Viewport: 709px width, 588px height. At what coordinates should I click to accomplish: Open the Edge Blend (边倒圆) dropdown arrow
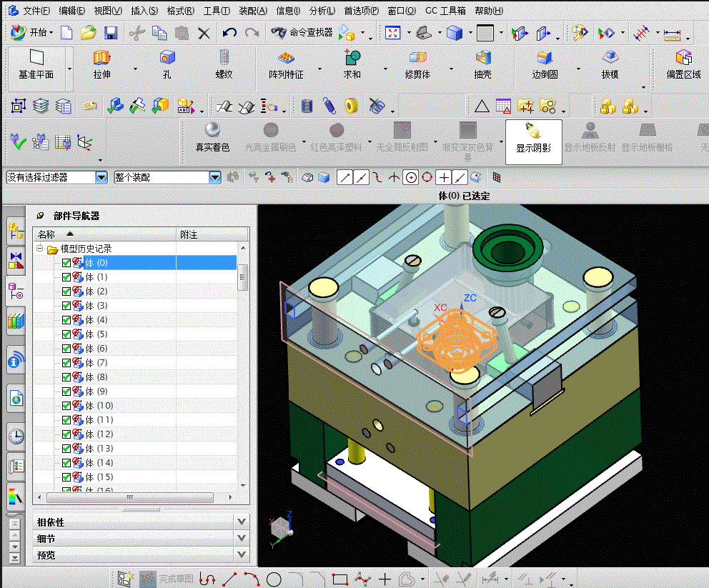point(578,69)
